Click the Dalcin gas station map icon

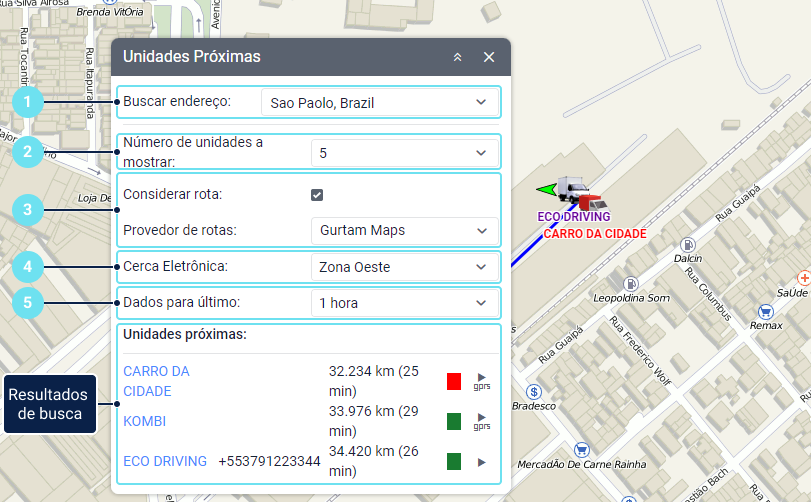[687, 245]
